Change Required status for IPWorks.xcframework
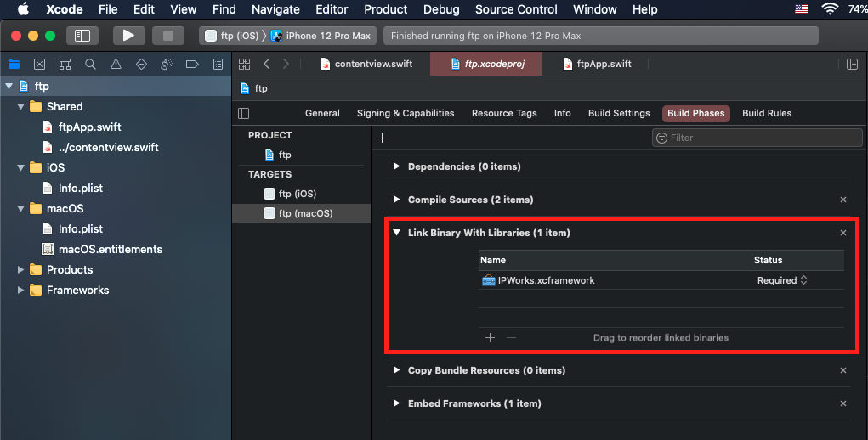The height and width of the screenshot is (440, 868). [782, 280]
